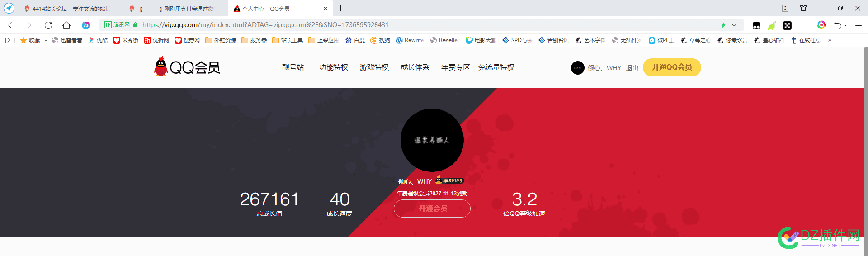Open the 搜券网 bookmark

click(187, 40)
